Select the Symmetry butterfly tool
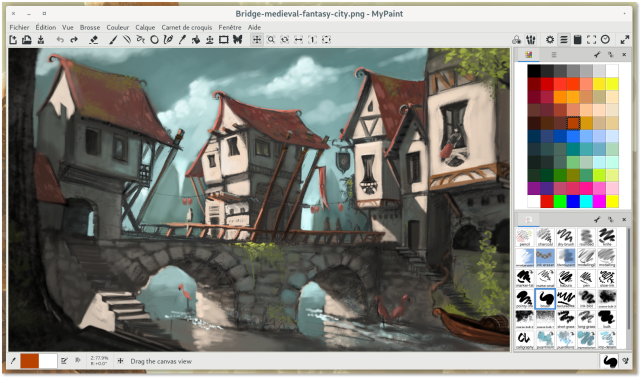Screen dimensions: 640x377 238,40
